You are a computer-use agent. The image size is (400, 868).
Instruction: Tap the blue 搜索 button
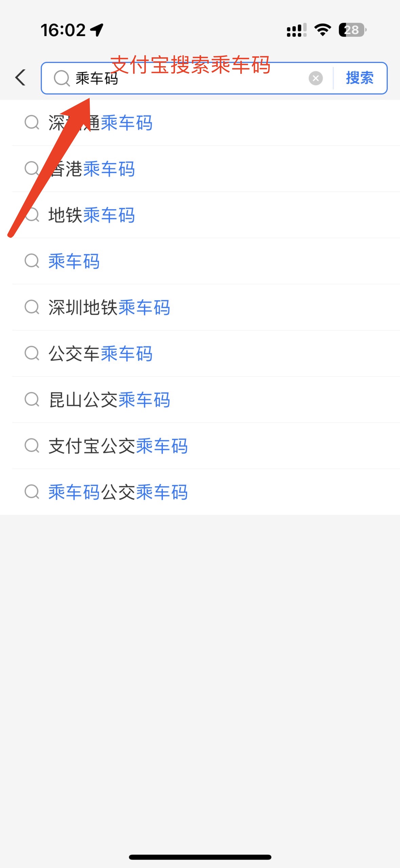tap(360, 78)
